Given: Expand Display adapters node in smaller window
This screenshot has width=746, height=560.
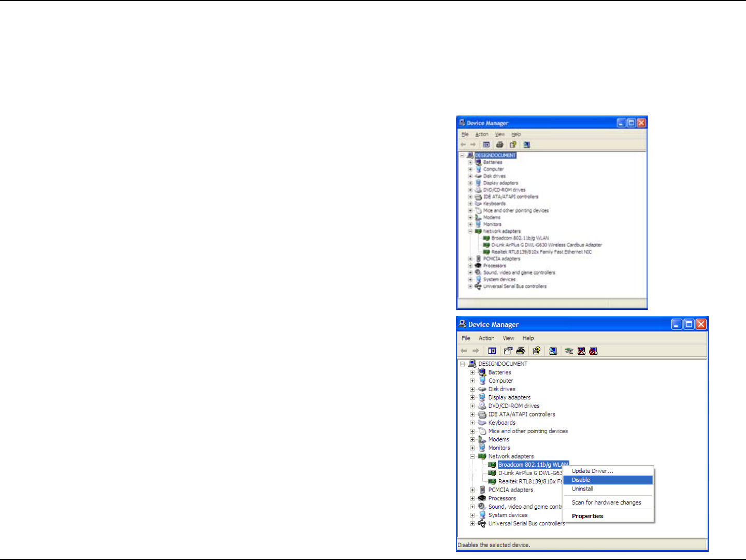Looking at the screenshot, I should [x=470, y=183].
